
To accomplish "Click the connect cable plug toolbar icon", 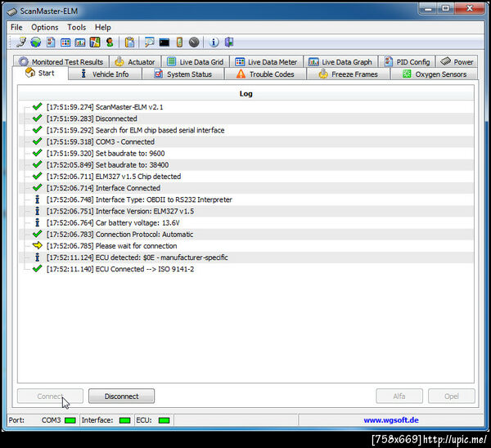I will coord(21,42).
